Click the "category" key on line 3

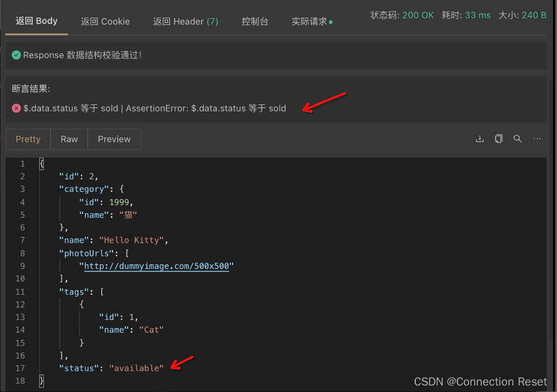[x=84, y=189]
